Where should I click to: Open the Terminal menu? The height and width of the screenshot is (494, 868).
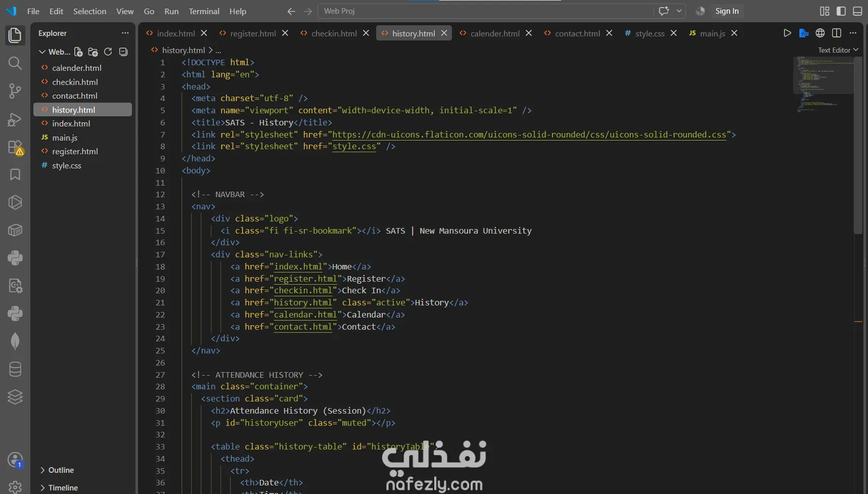tap(204, 11)
